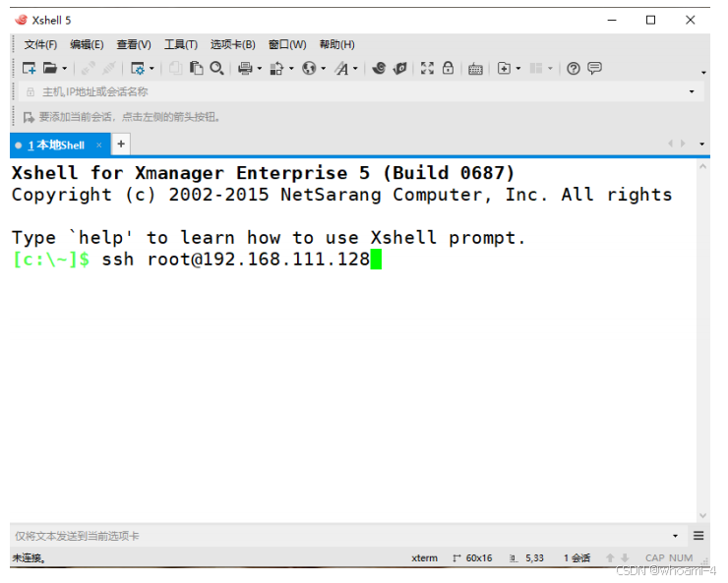The height and width of the screenshot is (583, 728).
Task: Open the 工具(T) menu
Action: (x=181, y=44)
